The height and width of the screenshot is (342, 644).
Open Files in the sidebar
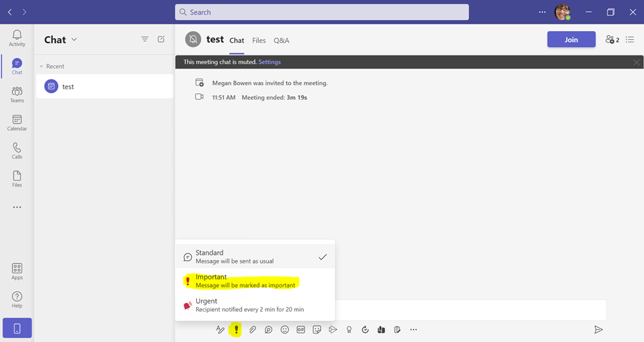(17, 179)
